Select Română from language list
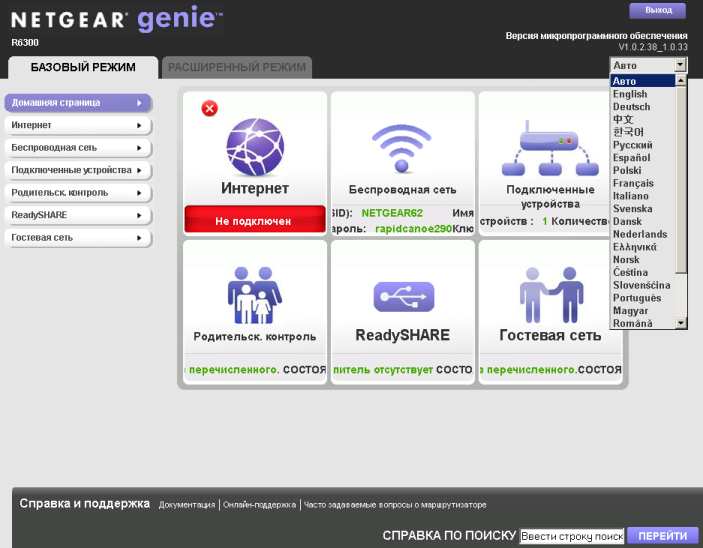703x548 pixels. 643,323
